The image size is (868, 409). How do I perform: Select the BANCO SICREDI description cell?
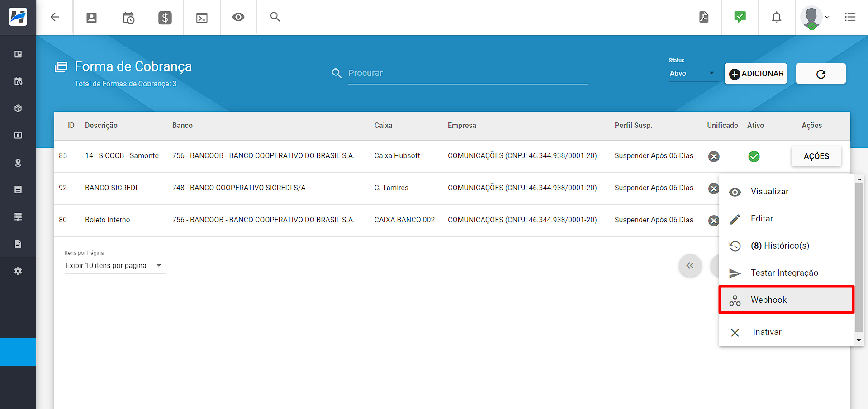111,188
